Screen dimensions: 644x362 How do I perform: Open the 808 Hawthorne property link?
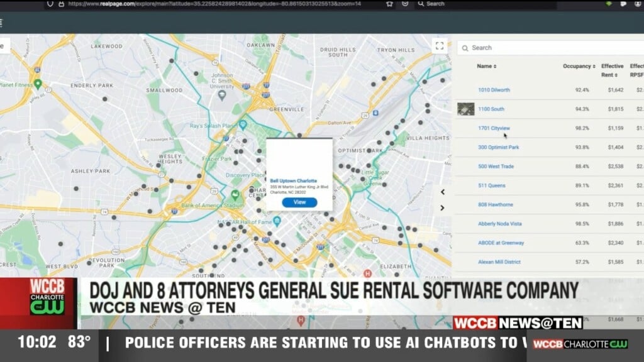[496, 204]
